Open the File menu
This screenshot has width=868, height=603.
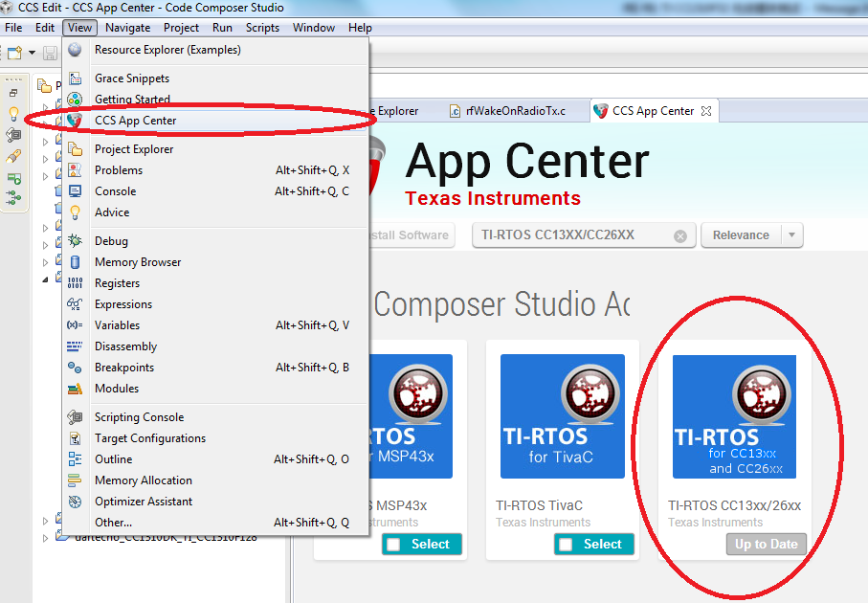13,28
